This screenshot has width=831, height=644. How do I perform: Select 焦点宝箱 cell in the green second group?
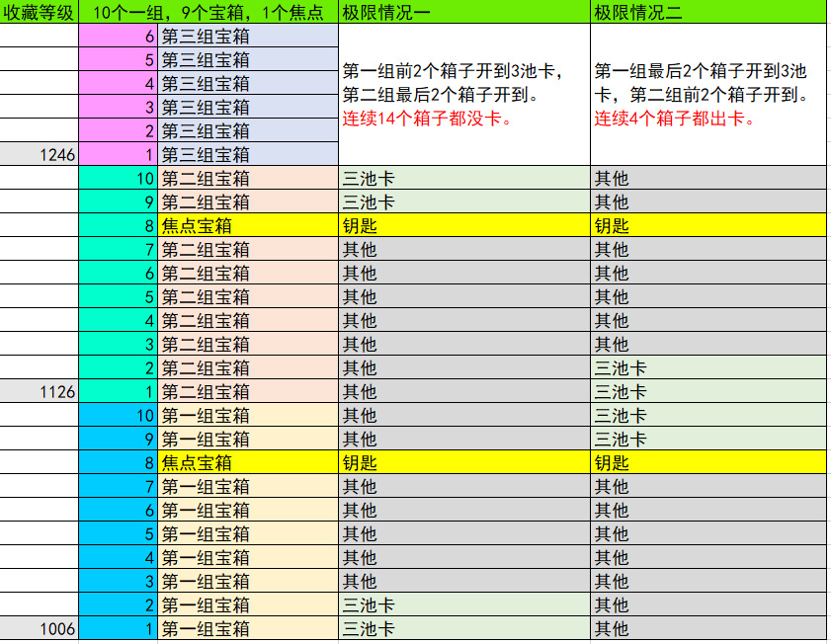pyautogui.click(x=248, y=225)
